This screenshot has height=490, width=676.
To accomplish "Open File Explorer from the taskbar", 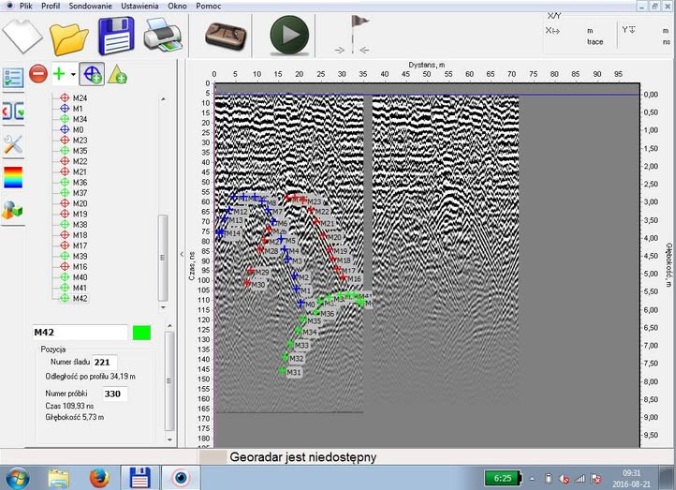I will [59, 478].
